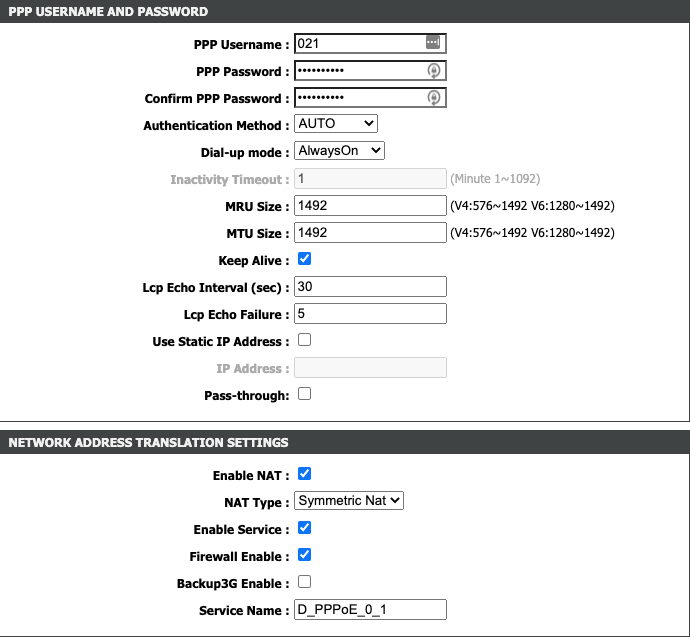Click the 'NAT Type :' label

click(x=257, y=502)
